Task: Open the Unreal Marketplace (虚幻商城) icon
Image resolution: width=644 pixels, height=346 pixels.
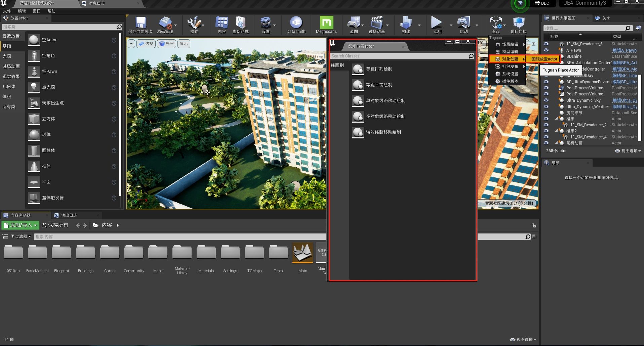Action: [240, 23]
